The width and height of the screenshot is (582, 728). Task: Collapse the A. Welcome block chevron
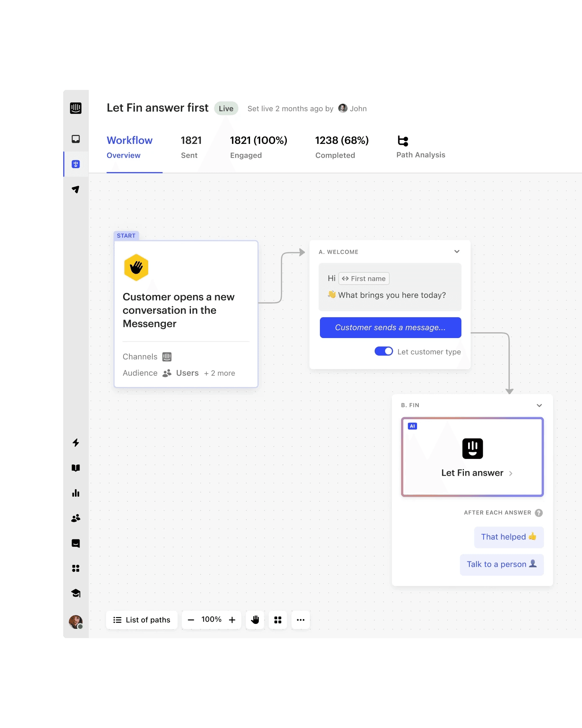(457, 251)
